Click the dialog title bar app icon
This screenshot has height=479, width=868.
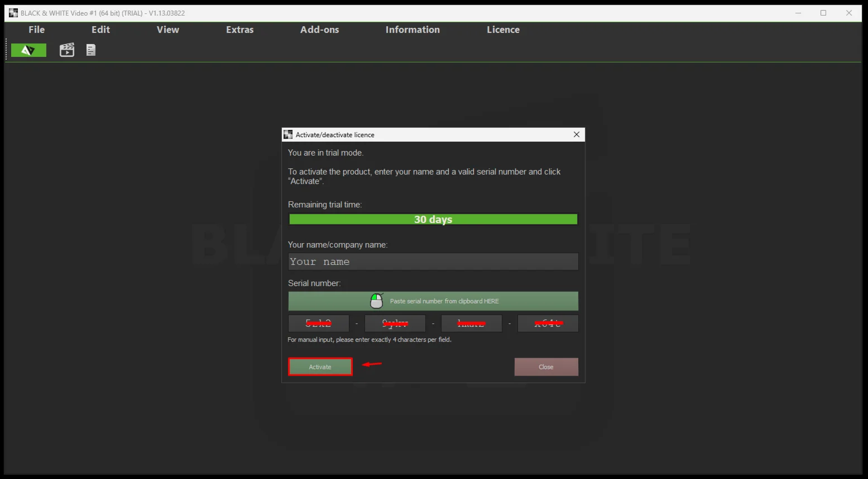click(288, 134)
